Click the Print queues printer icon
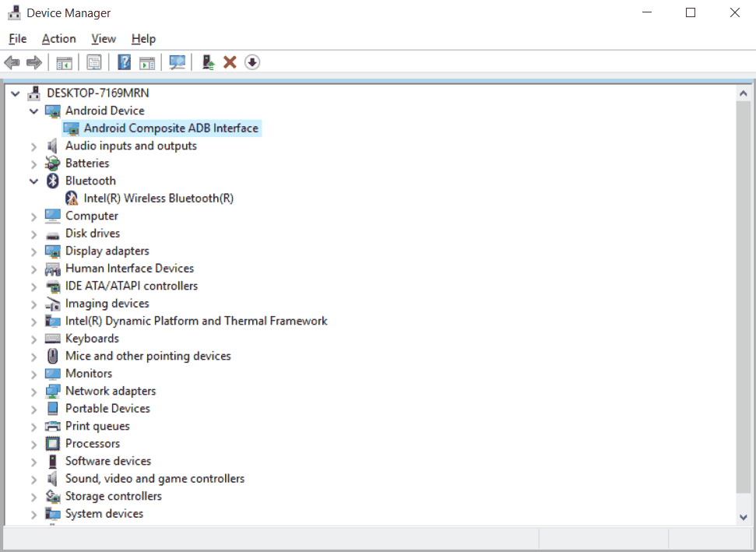756x552 pixels. (x=52, y=426)
